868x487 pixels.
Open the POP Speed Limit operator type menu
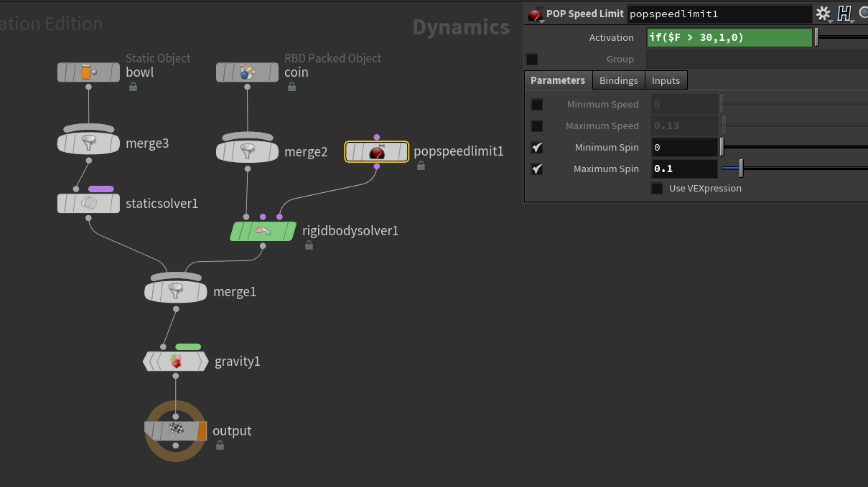[x=535, y=14]
